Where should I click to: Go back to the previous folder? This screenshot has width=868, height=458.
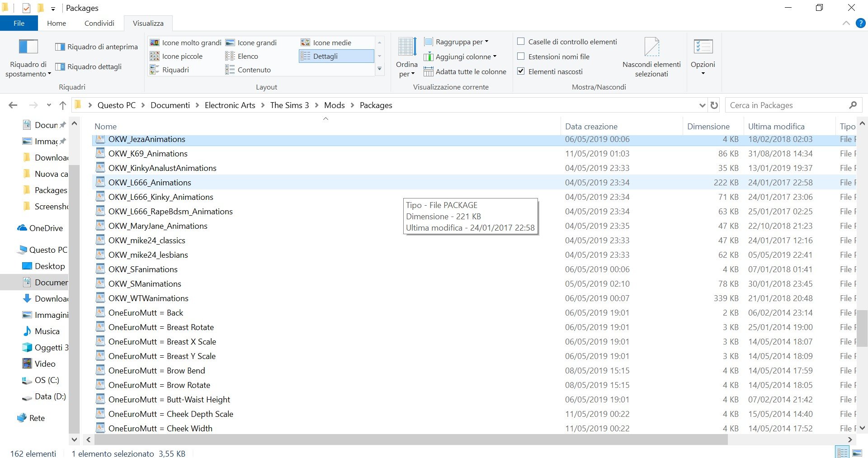(x=13, y=105)
